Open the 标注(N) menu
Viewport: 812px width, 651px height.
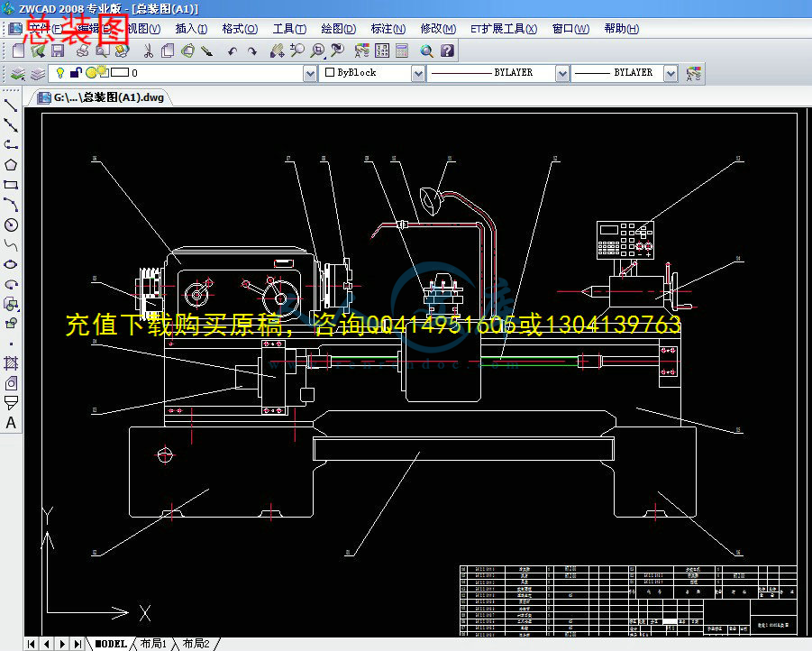(388, 29)
